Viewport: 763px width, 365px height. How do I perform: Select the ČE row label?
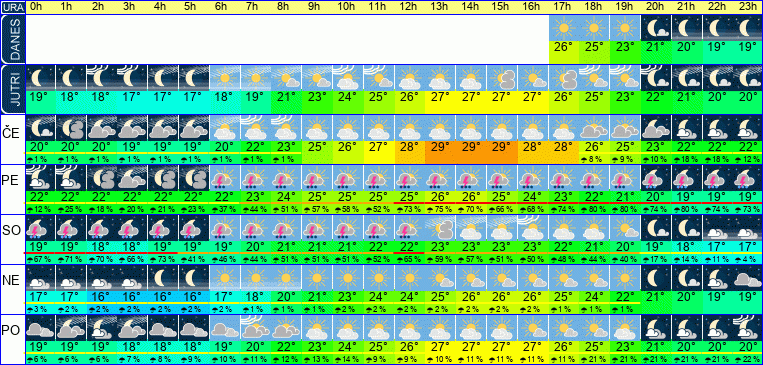[x=12, y=131]
